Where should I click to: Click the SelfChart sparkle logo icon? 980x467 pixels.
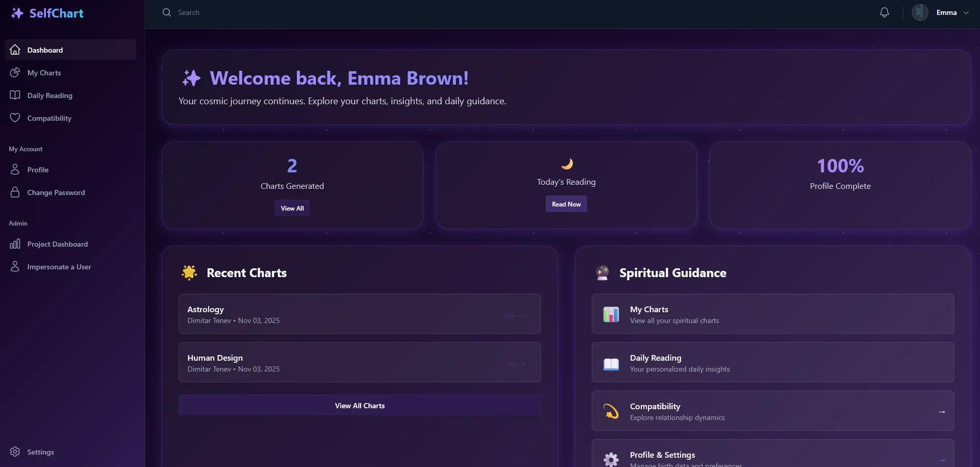coord(17,13)
